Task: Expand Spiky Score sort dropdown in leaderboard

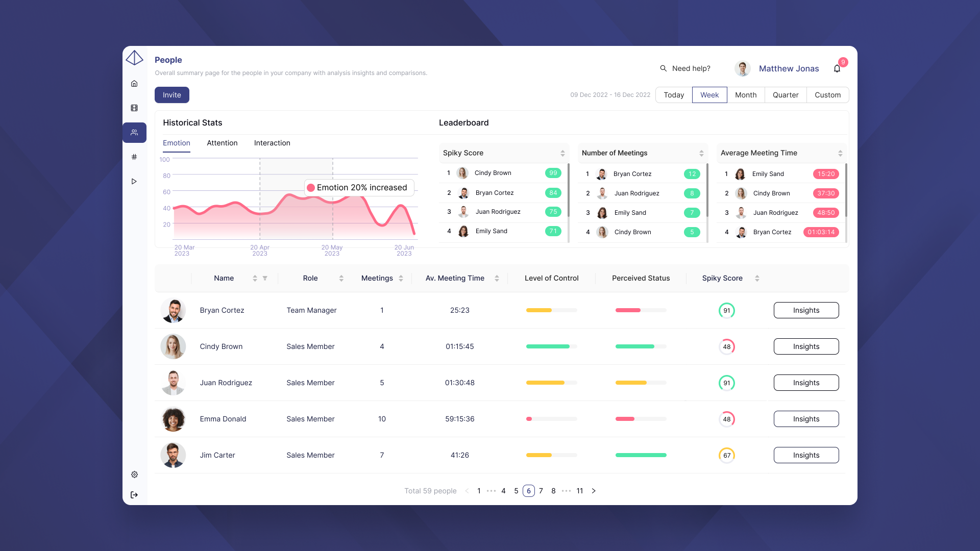Action: 561,154
